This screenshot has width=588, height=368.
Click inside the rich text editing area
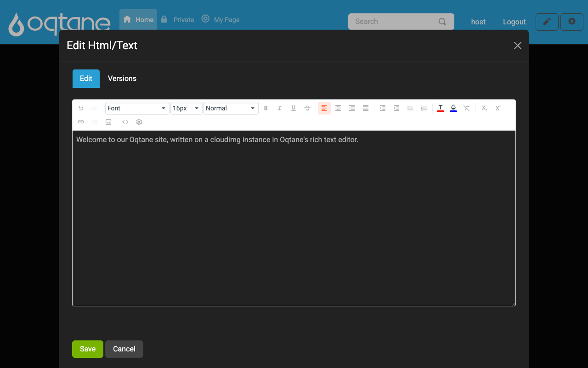click(x=294, y=218)
